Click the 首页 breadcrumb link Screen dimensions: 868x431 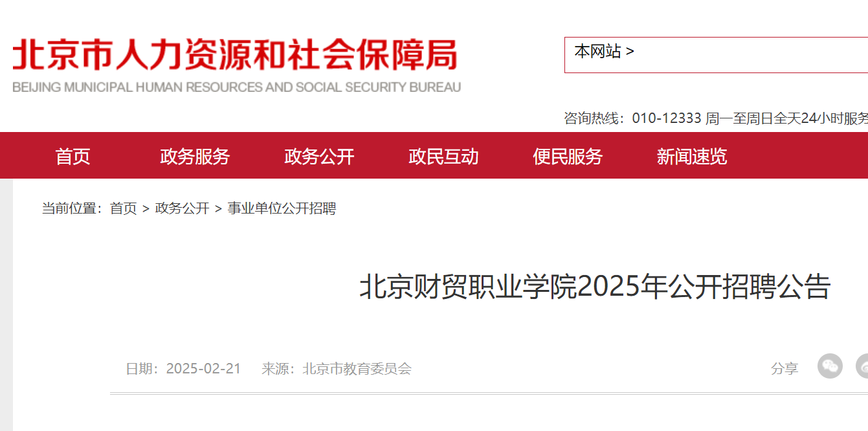coord(124,208)
